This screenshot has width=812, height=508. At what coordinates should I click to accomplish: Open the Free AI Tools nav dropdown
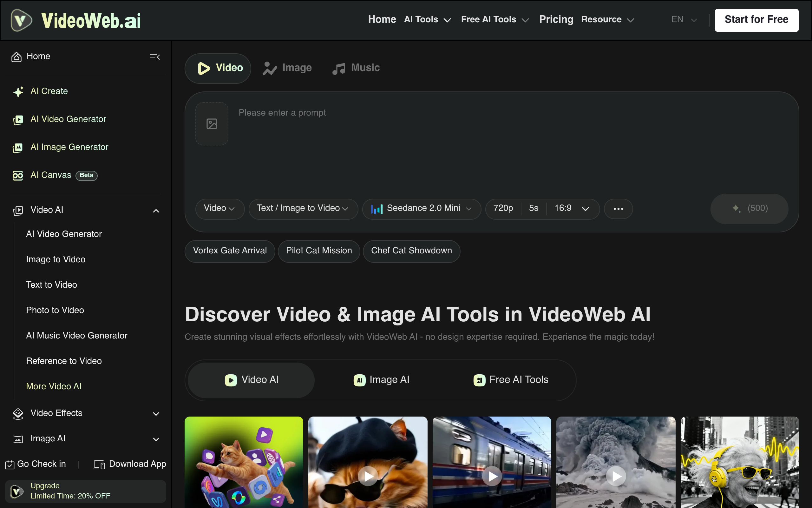(x=495, y=20)
